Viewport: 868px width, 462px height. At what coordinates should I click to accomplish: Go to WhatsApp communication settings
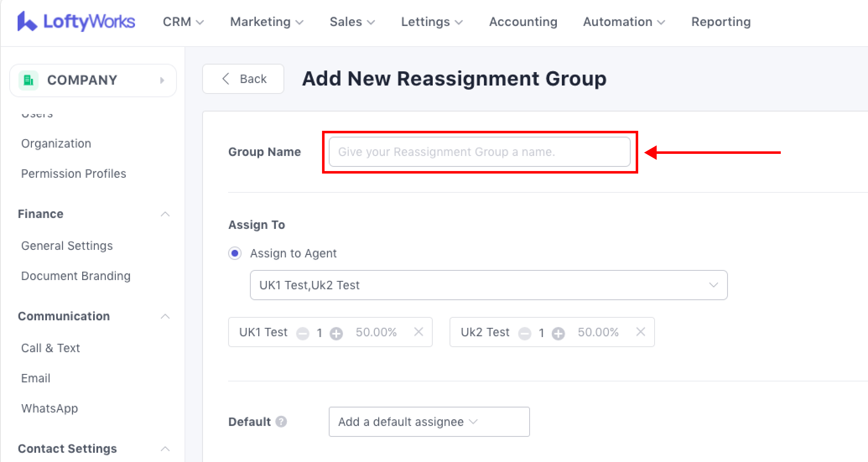click(49, 408)
